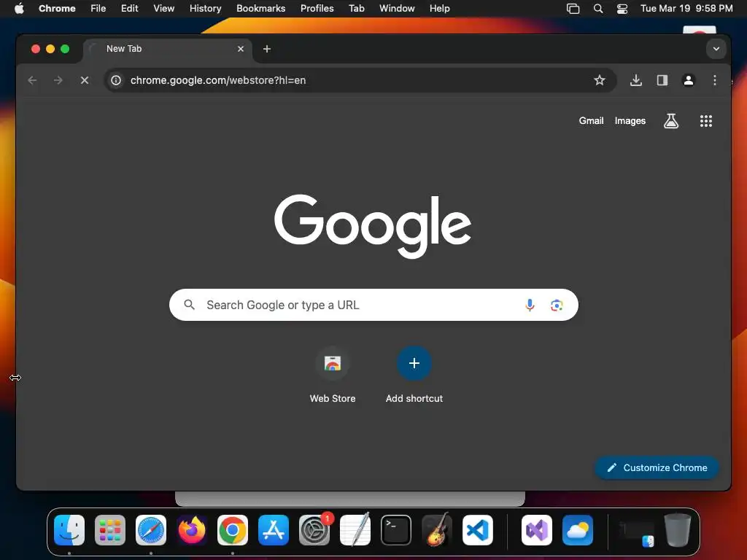The width and height of the screenshot is (747, 560).
Task: Open Launchpad from the Dock
Action: point(110,530)
